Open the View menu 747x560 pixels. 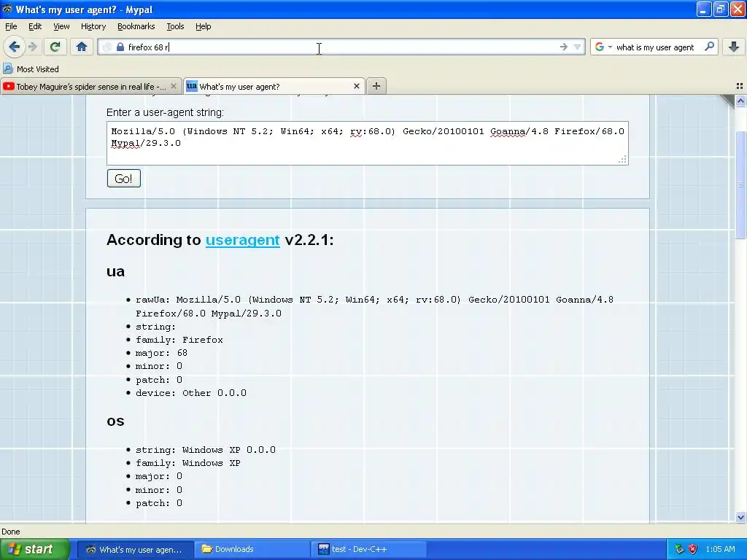[61, 26]
